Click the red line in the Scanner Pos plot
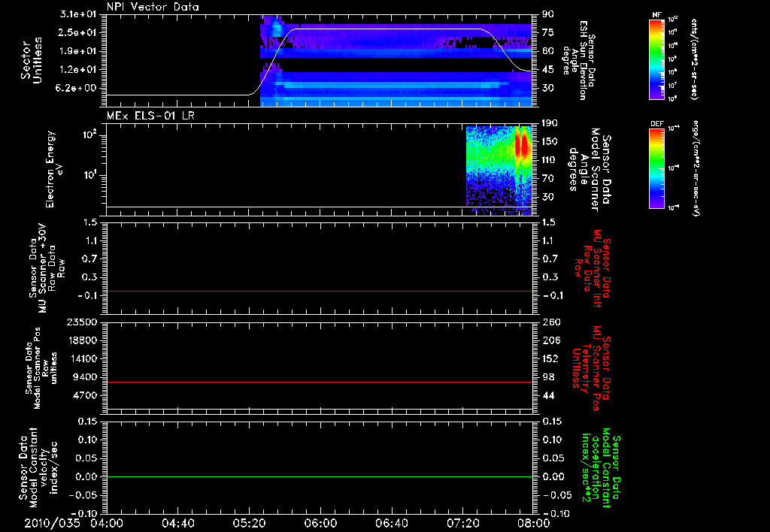 coord(320,382)
